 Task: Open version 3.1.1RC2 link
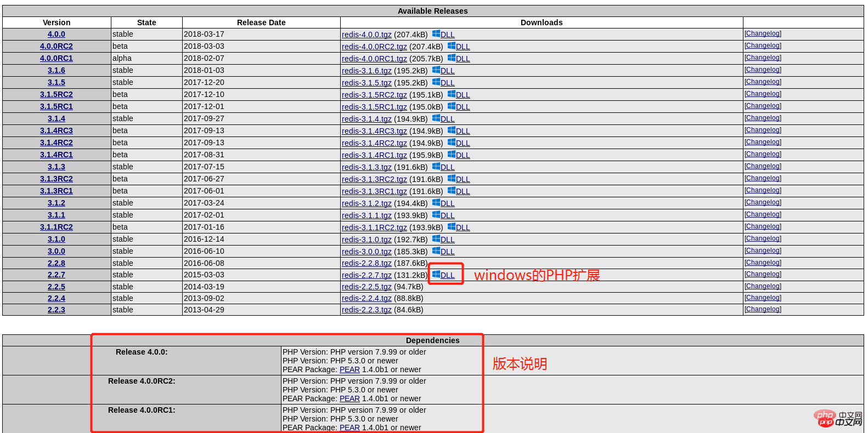(57, 227)
